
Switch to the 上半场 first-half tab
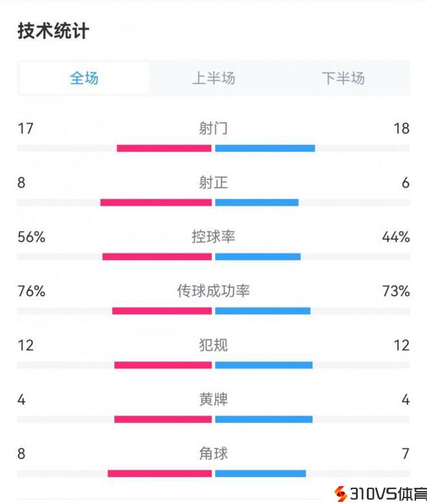pyautogui.click(x=213, y=78)
